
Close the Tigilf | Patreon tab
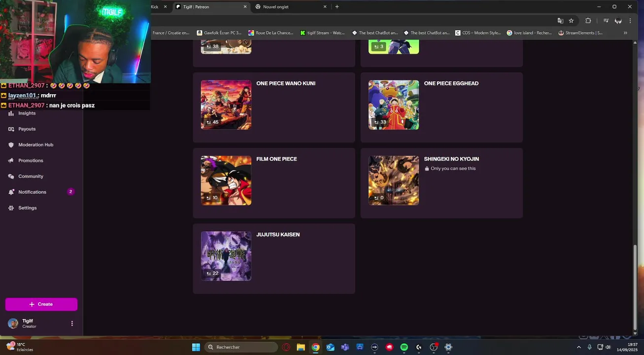tap(245, 7)
